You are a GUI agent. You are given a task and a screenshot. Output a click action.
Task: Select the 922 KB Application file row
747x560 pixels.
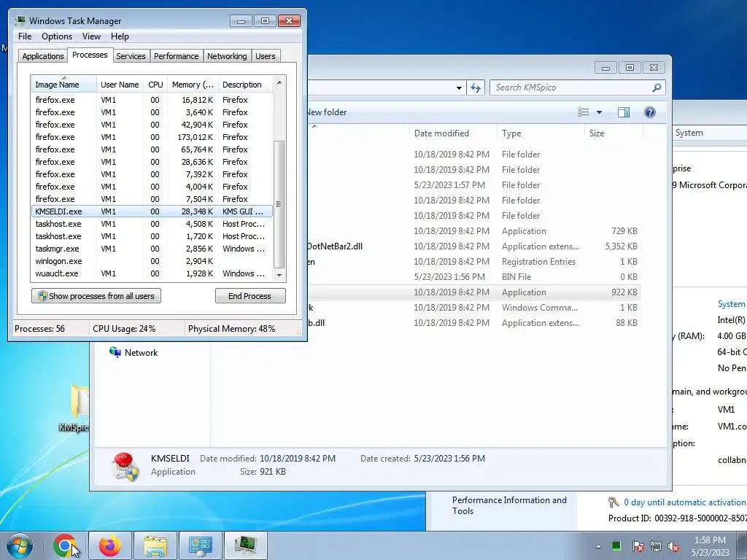click(473, 292)
